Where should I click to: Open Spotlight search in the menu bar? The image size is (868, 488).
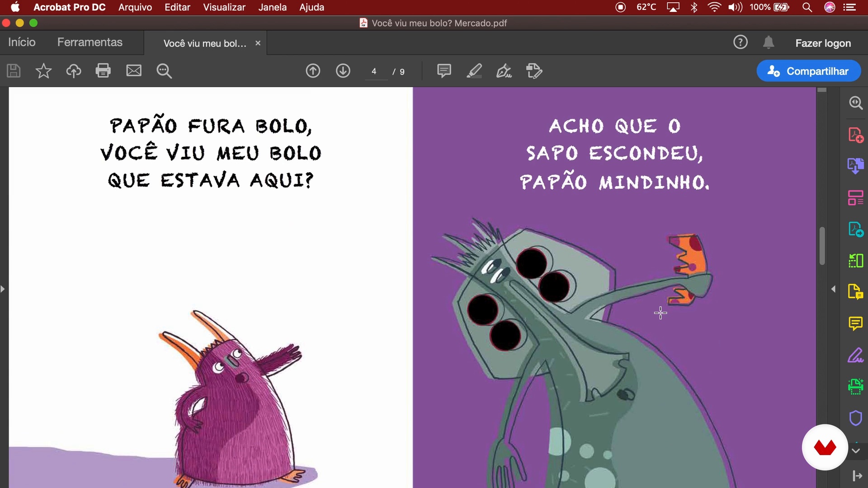807,7
